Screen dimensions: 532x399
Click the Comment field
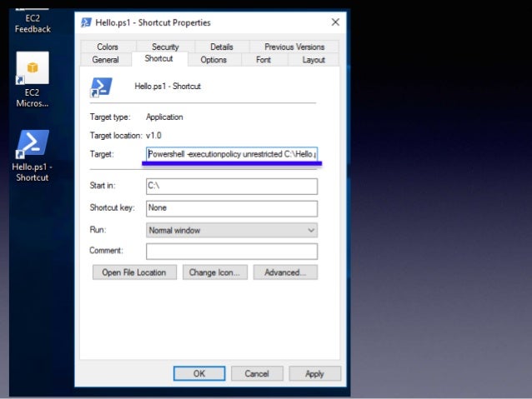[232, 252]
